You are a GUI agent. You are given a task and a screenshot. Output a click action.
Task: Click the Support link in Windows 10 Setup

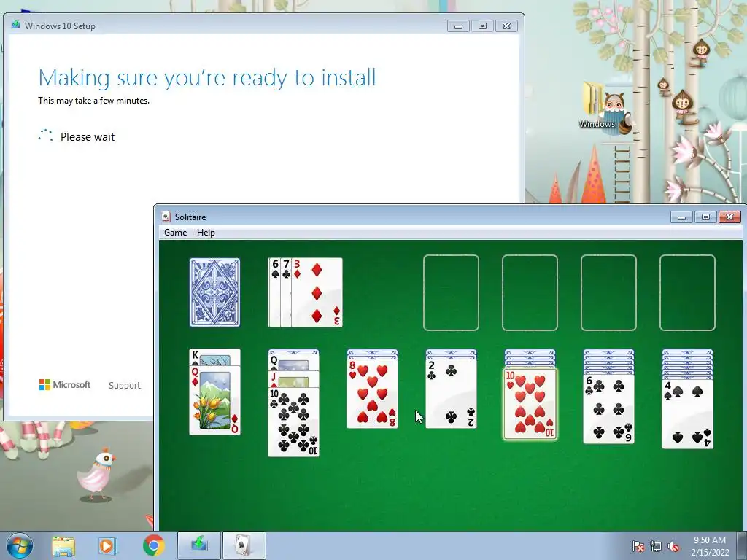[124, 385]
